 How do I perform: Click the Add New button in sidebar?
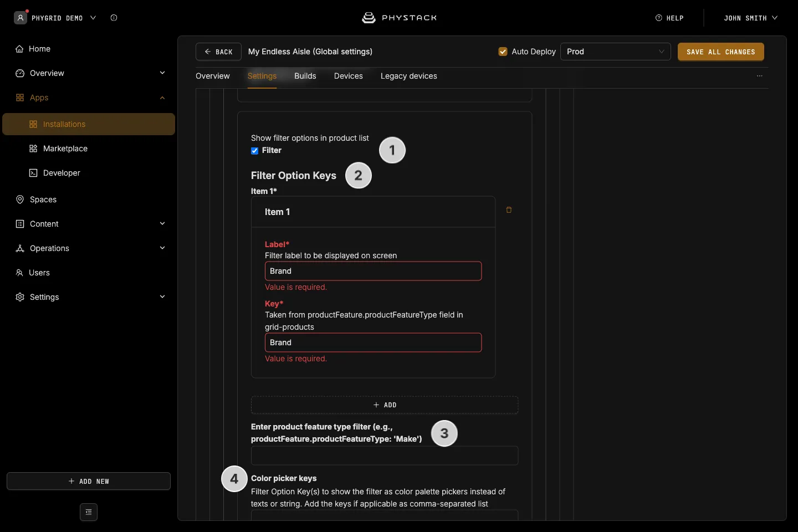click(89, 481)
